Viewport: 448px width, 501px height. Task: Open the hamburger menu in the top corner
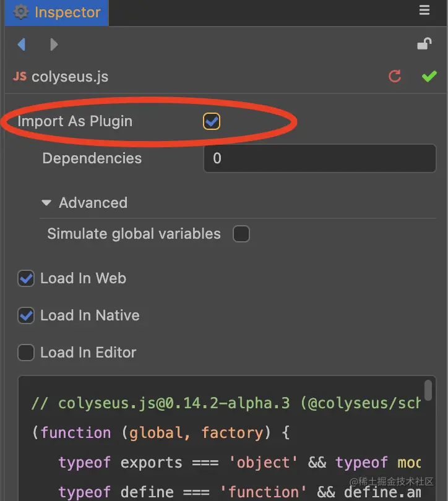(424, 10)
